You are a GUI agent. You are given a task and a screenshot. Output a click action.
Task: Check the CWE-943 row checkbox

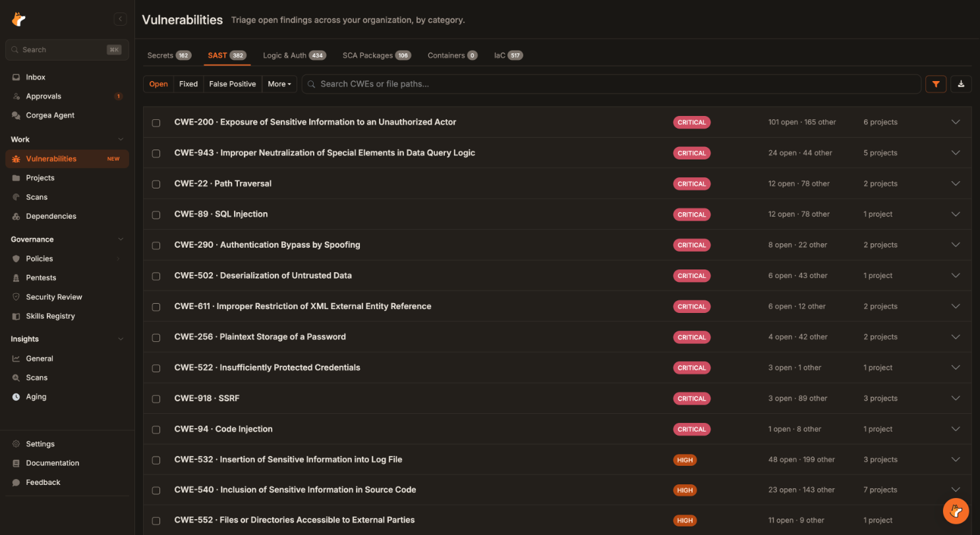pos(156,154)
